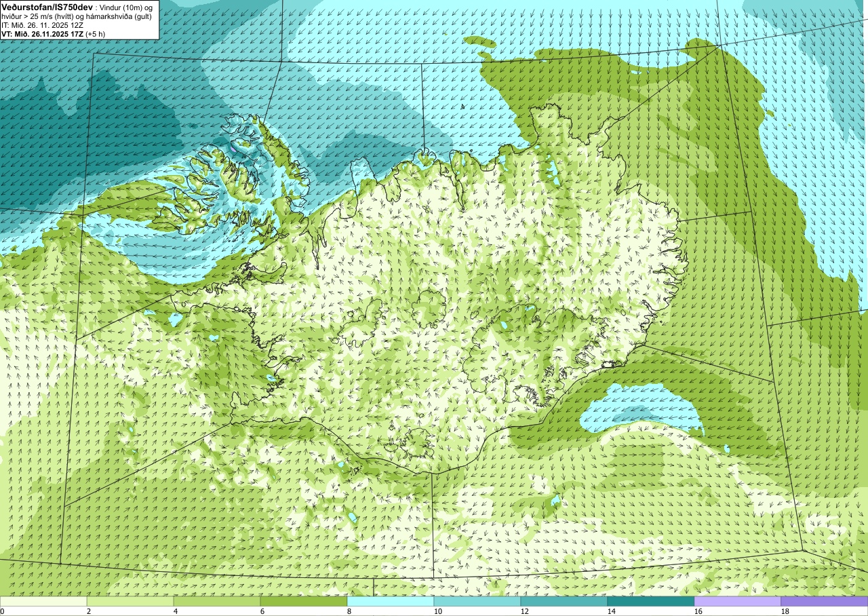Click the 8–10 m/s light cyan legend swatch
The width and height of the screenshot is (868, 616).
(x=391, y=601)
